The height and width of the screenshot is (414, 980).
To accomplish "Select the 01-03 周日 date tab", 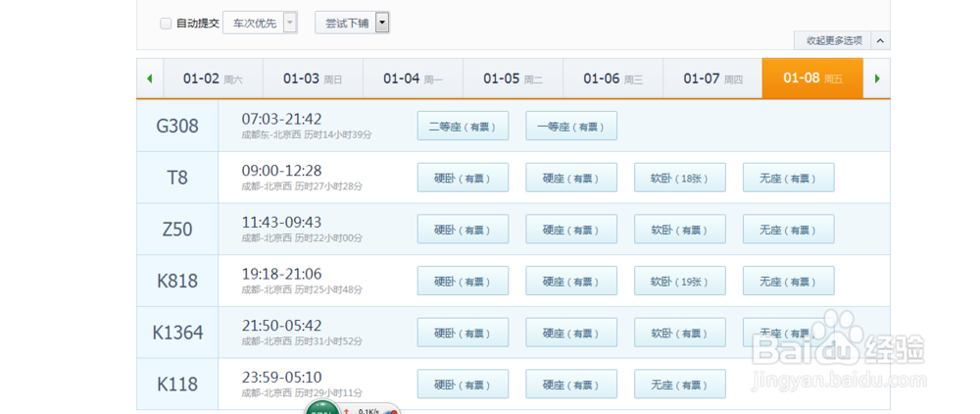I will 314,78.
